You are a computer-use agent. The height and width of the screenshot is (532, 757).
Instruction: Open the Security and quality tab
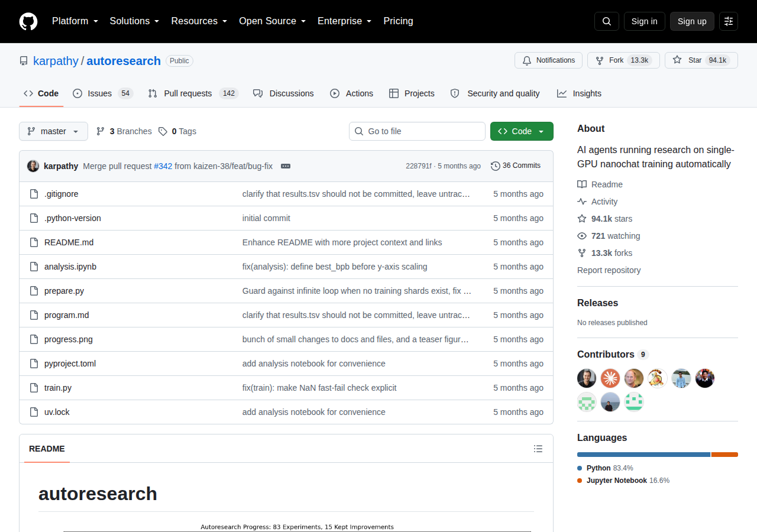click(x=495, y=93)
